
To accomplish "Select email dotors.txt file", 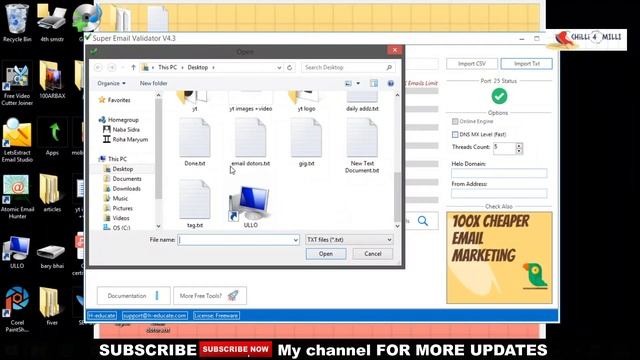I will pos(250,142).
